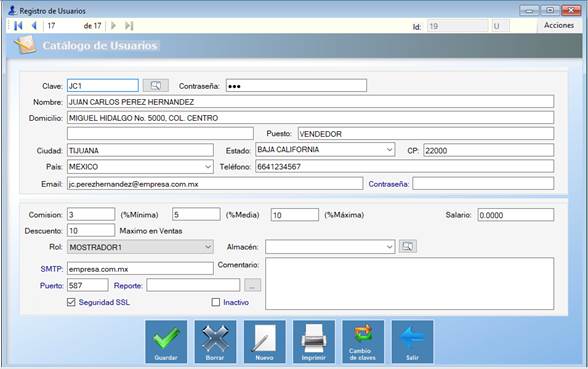Click the Domicilio field with MIGUEL HIDALGO

click(x=310, y=118)
